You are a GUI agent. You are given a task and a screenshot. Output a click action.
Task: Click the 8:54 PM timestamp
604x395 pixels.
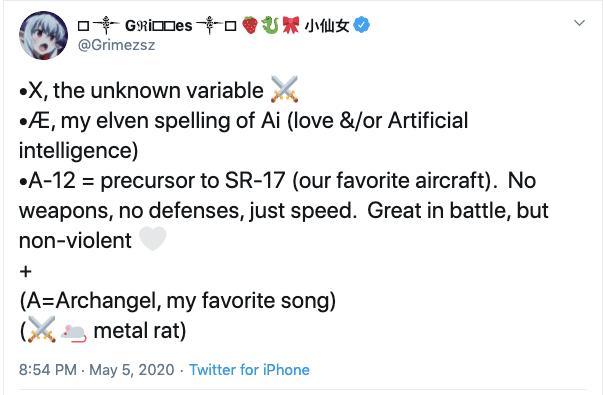pyautogui.click(x=48, y=370)
